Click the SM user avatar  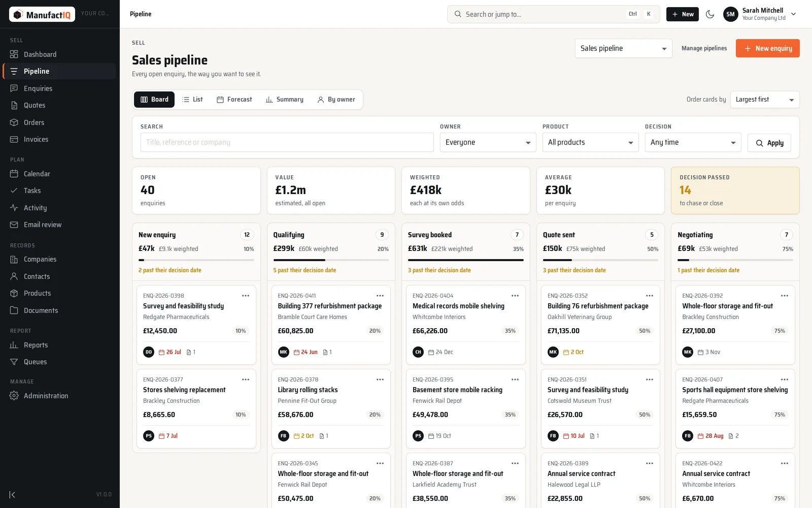point(730,14)
